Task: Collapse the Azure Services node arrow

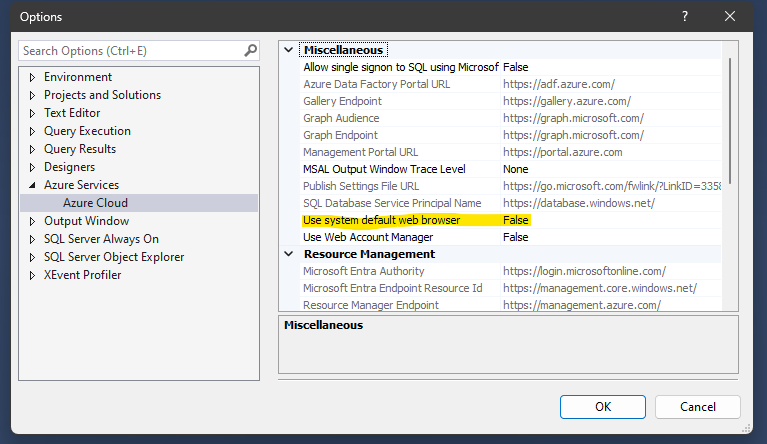Action: (32, 185)
